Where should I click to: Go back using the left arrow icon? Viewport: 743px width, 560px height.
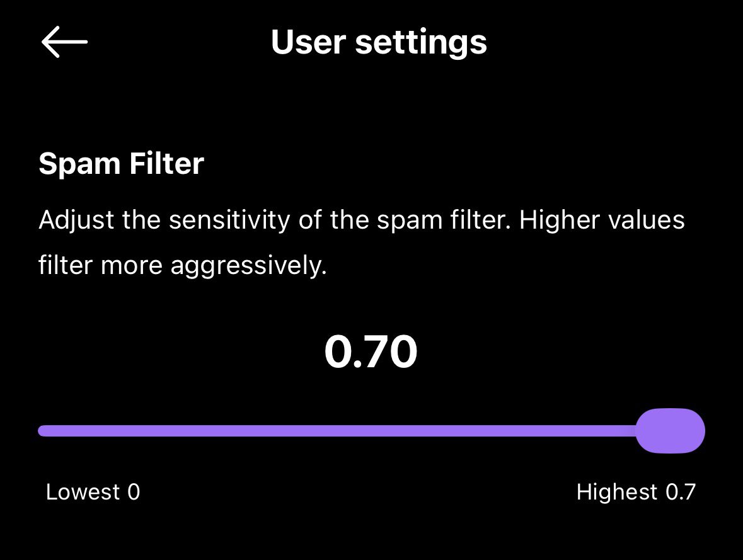(64, 42)
